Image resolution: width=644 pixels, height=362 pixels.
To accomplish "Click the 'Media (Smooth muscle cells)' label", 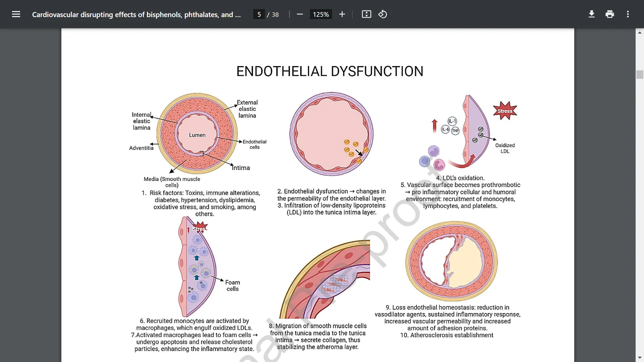I will click(172, 182).
